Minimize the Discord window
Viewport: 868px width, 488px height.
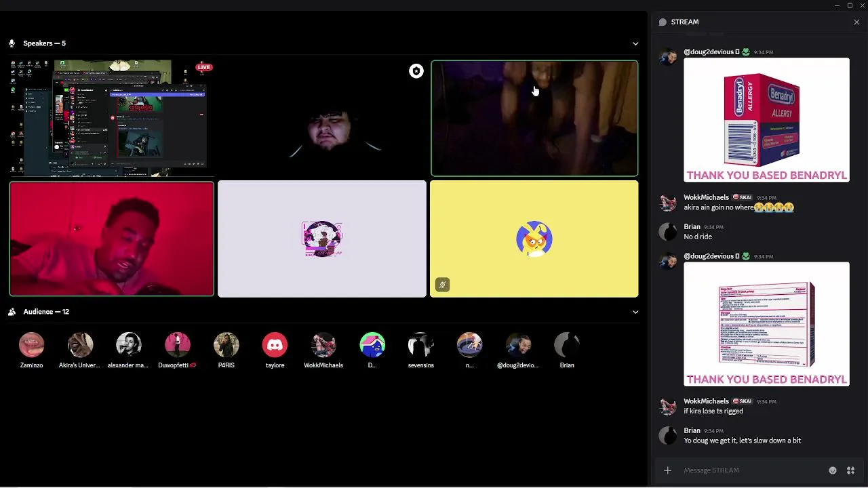coord(837,5)
